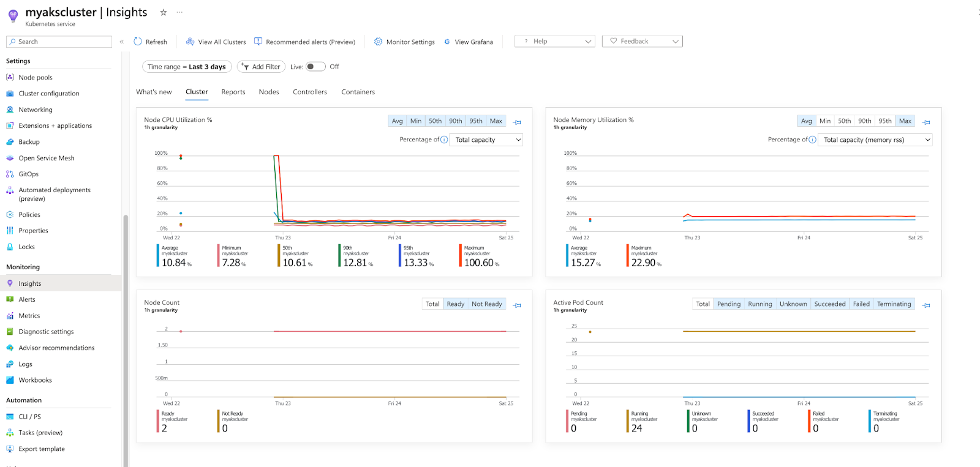Switch to the What's new tab
This screenshot has width=980, height=467.
tap(154, 92)
